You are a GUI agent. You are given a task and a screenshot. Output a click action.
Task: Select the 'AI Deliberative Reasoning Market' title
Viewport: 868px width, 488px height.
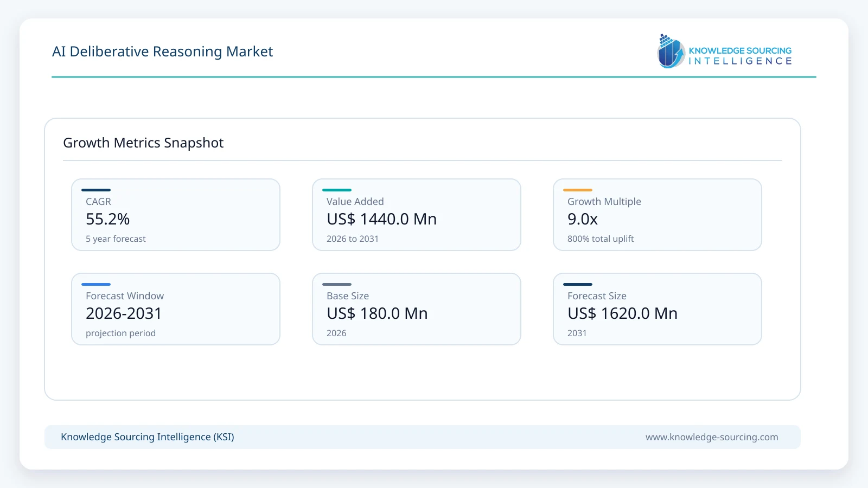pos(162,52)
